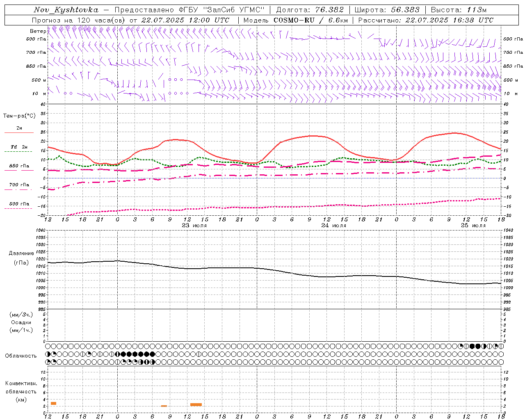Click the station name Nov_Kyshtovka in the header
Image resolution: width=525 pixels, height=420 pixels.
[x=66, y=10]
